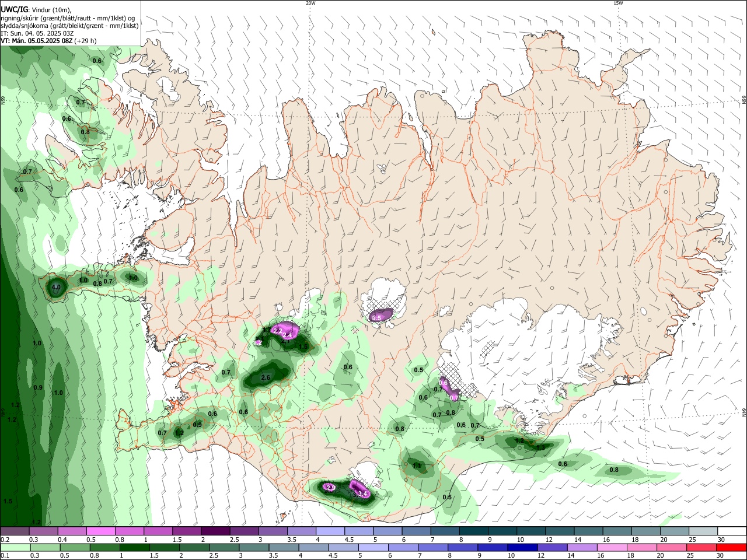747x560 pixels.
Task: Pick the bright red swatch ending the rain scale
Action: 730,548
